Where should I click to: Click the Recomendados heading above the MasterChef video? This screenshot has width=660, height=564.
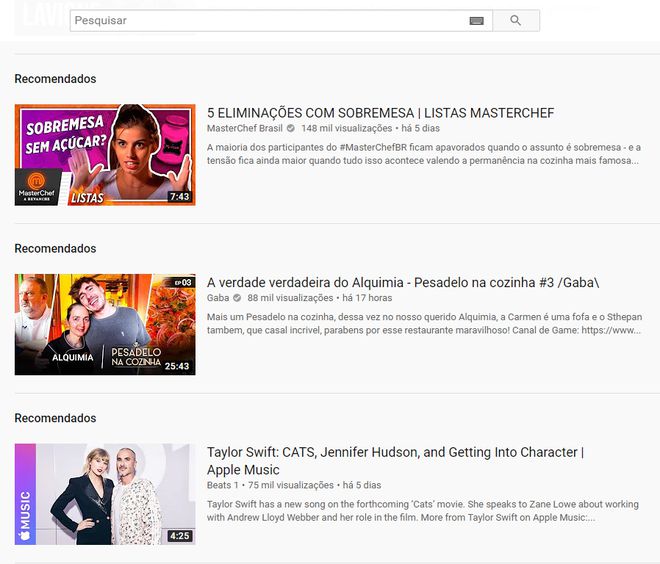[x=55, y=79]
